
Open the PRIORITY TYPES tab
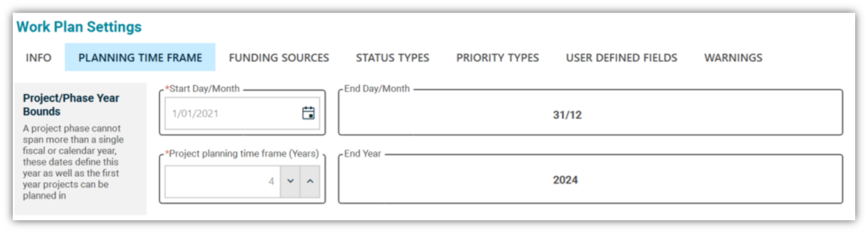pyautogui.click(x=497, y=57)
